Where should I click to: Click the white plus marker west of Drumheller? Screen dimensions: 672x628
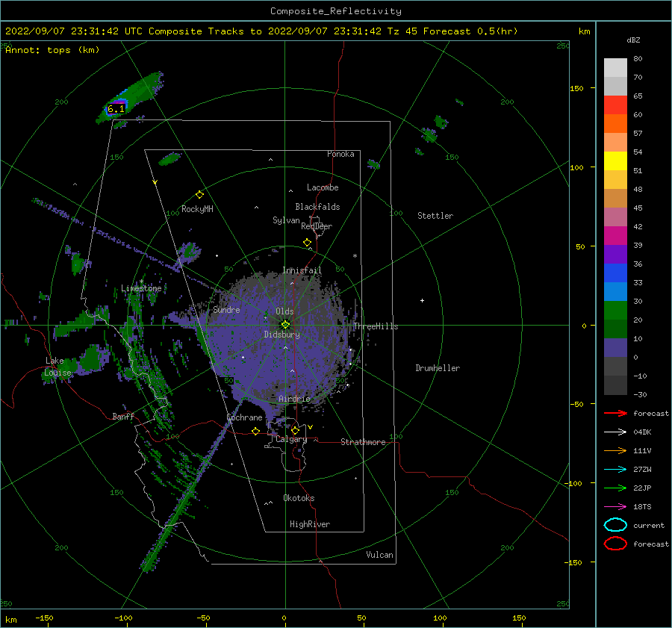point(422,300)
